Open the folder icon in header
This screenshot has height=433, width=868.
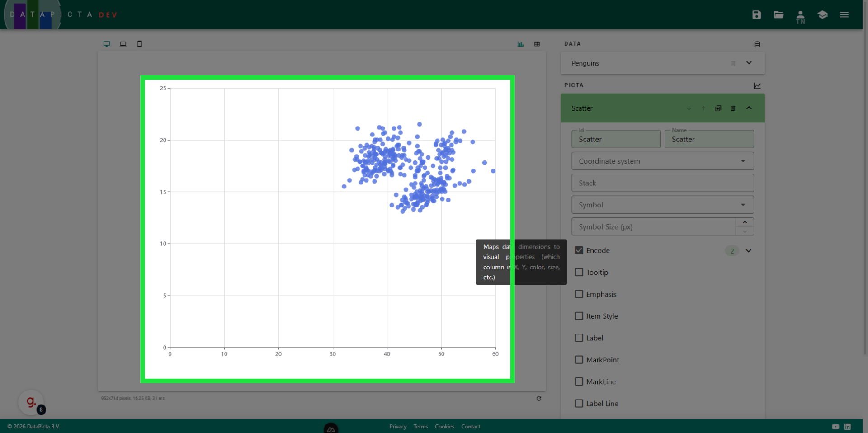tap(778, 14)
